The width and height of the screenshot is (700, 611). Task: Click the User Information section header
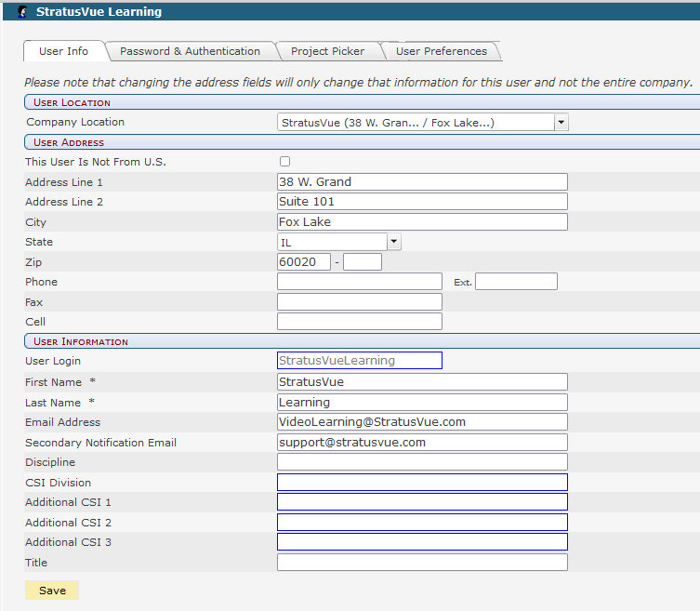362,341
